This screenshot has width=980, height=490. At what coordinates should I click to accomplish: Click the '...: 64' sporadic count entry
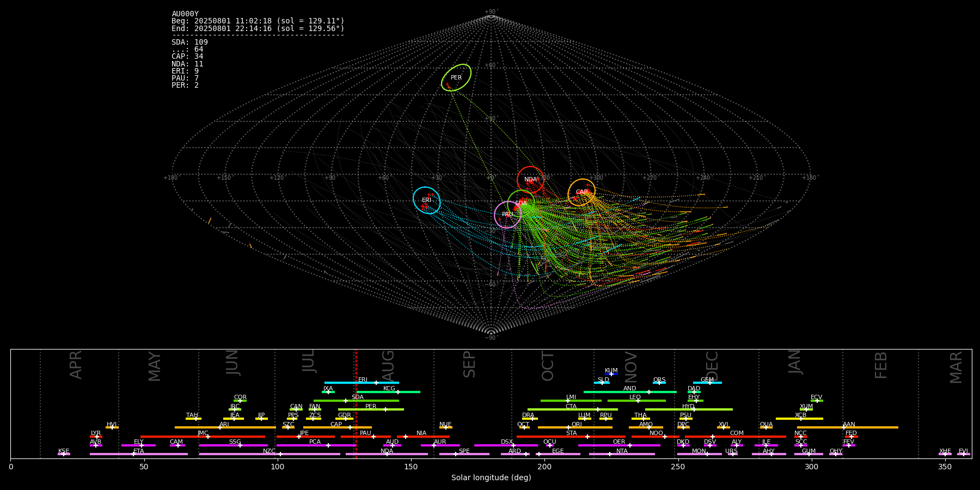pyautogui.click(x=187, y=50)
